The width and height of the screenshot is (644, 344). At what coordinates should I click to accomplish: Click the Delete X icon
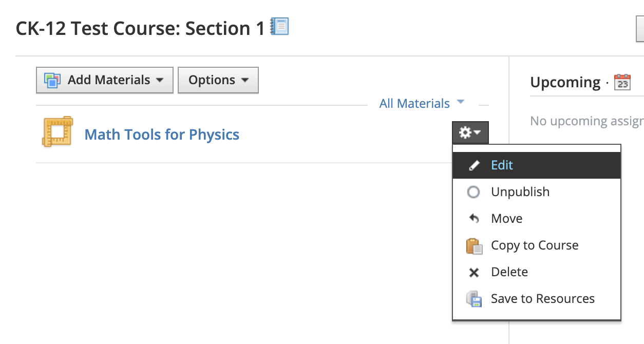pyautogui.click(x=474, y=273)
